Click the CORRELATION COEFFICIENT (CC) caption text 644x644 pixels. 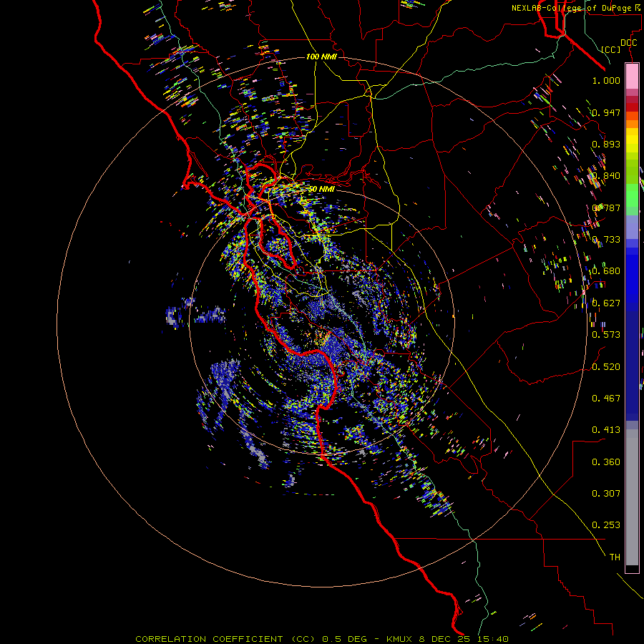coord(225,639)
